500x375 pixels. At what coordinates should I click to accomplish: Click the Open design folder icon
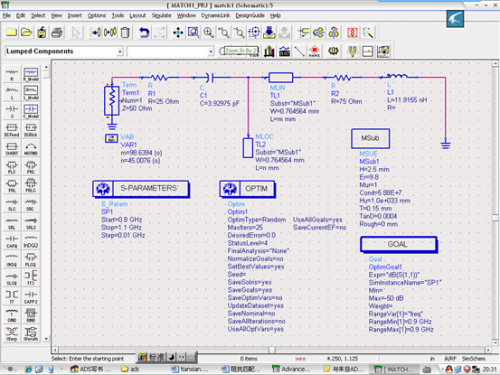tap(27, 32)
